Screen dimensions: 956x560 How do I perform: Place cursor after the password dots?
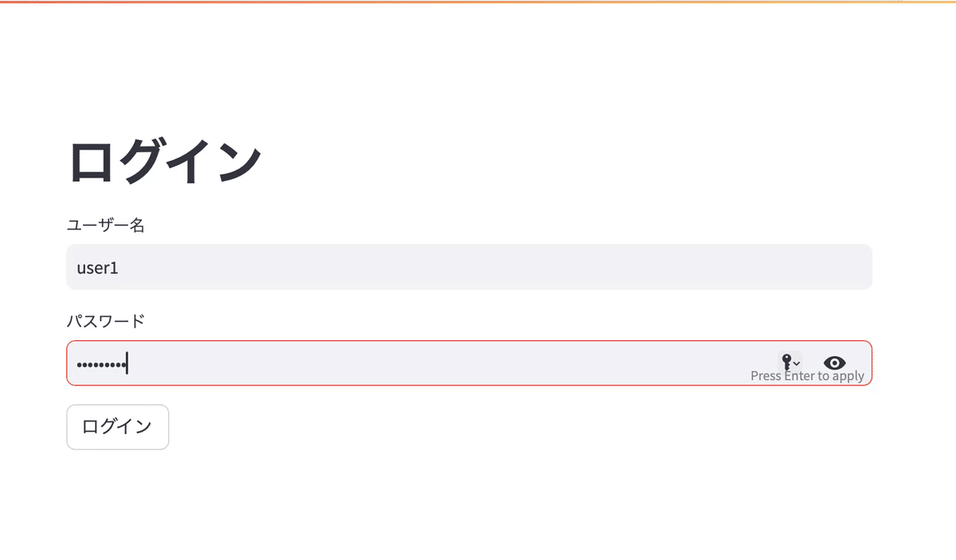[x=130, y=362]
